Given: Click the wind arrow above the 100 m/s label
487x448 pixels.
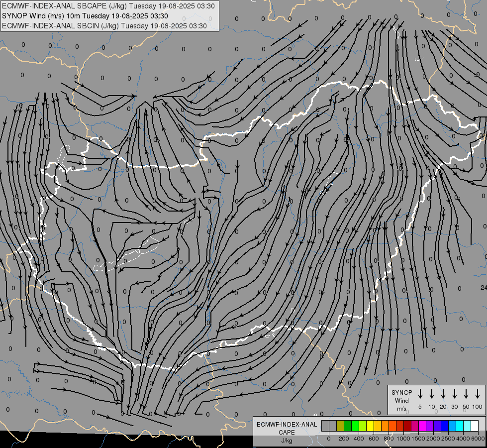Looking at the screenshot, I should pos(478,394).
